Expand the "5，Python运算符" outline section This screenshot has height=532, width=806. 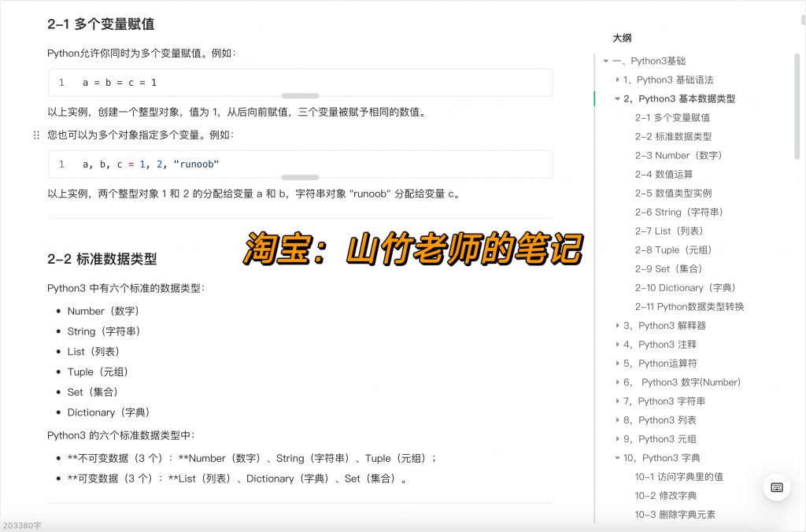pyautogui.click(x=618, y=363)
